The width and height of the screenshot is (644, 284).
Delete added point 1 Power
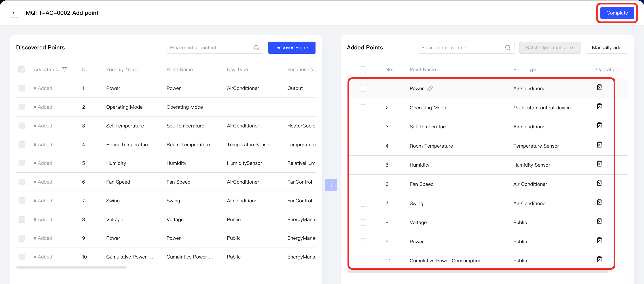point(599,87)
